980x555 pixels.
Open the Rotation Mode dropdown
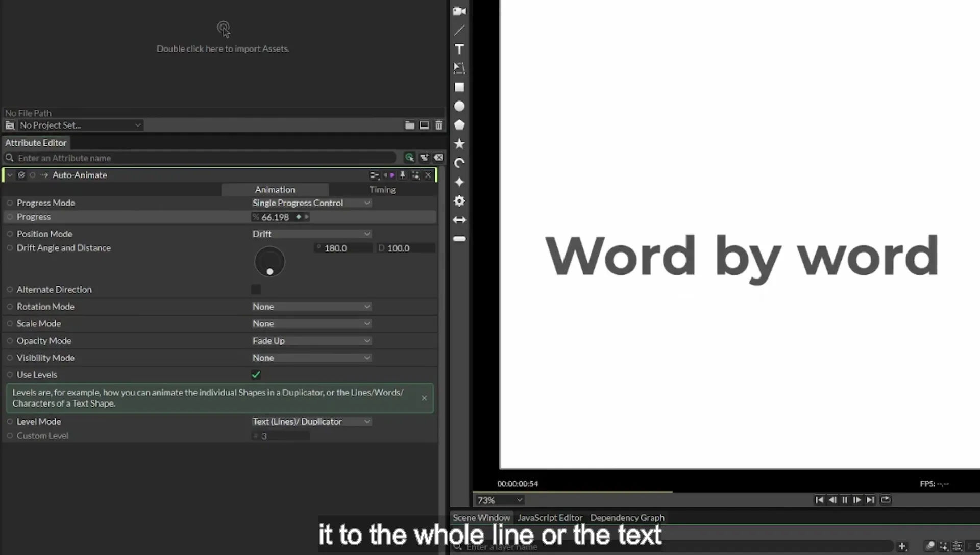(311, 307)
